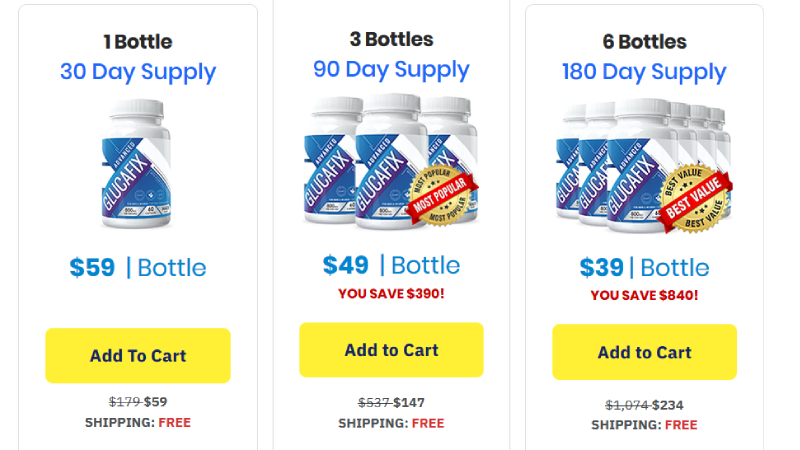Click the You Save $390 text
This screenshot has height=450, width=800.
(391, 292)
